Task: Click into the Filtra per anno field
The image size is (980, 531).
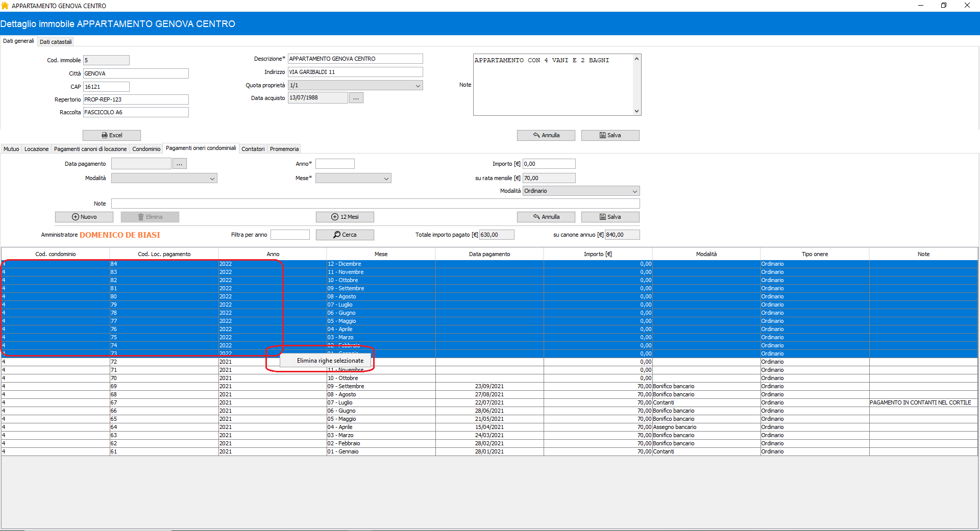Action: (290, 235)
